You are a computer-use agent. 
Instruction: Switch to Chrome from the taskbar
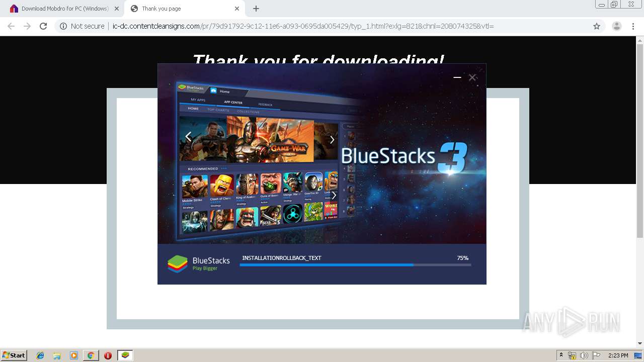coord(91,355)
